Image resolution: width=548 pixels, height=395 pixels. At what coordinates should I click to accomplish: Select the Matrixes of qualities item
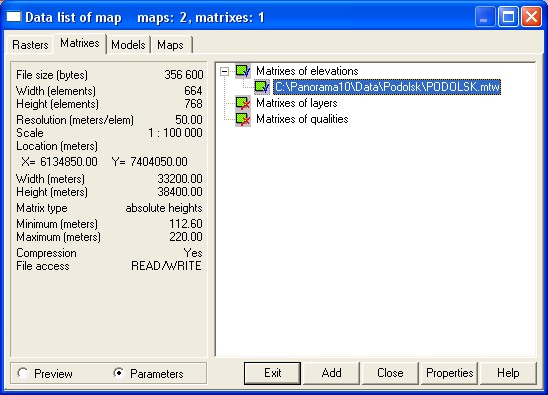click(302, 119)
